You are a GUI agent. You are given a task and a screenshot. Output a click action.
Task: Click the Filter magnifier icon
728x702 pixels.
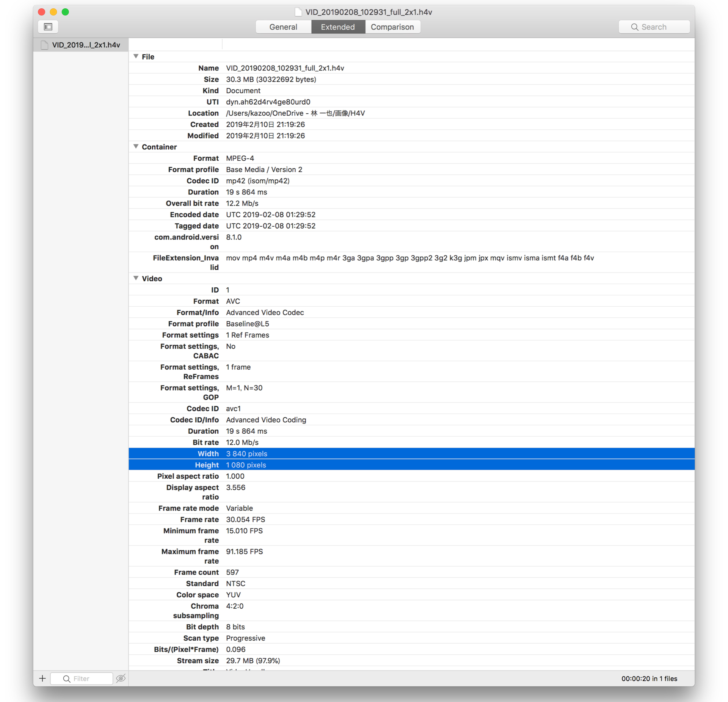pos(67,678)
